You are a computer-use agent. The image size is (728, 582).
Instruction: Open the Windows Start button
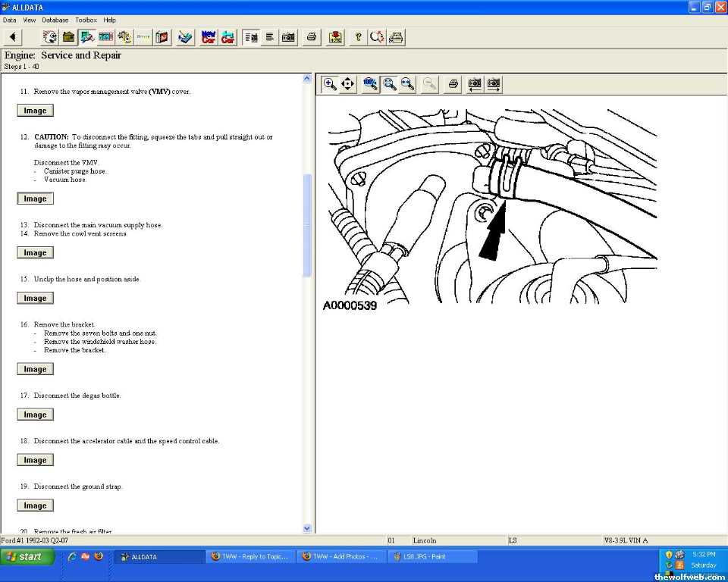[x=27, y=557]
